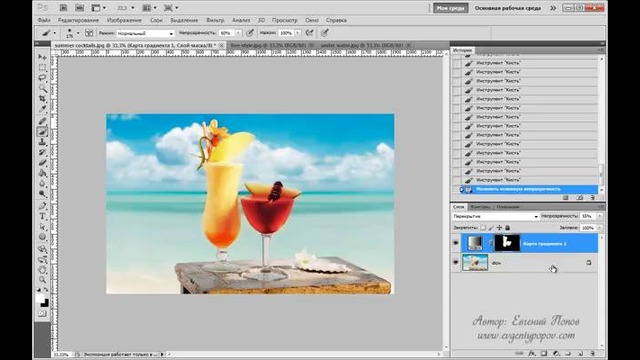Add a layer style via fx icon
This screenshot has width=640, height=360.
(x=531, y=353)
